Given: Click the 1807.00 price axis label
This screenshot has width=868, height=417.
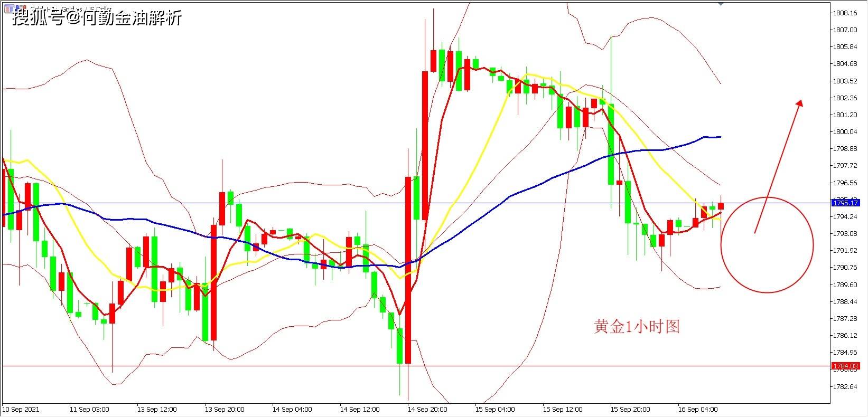Looking at the screenshot, I should pos(845,30).
